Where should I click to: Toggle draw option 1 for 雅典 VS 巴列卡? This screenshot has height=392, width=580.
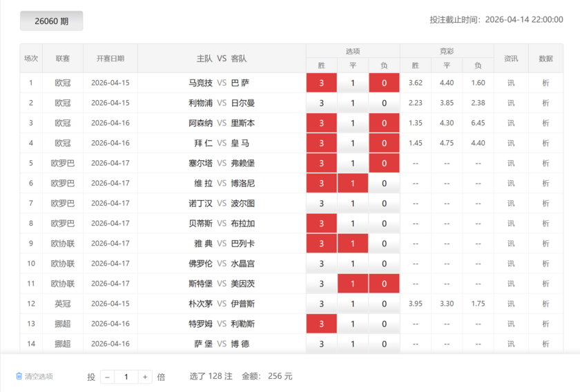click(353, 244)
